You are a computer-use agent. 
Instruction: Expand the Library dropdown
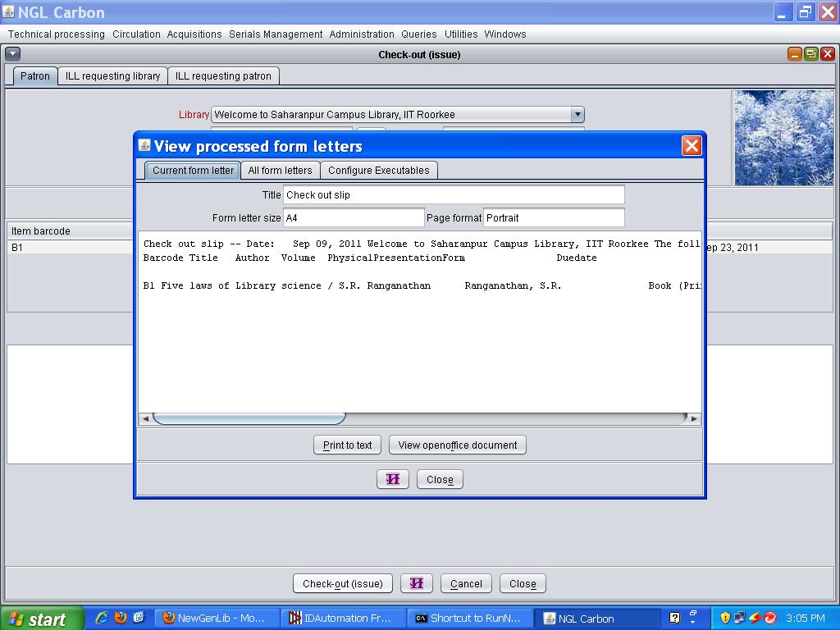click(x=577, y=115)
